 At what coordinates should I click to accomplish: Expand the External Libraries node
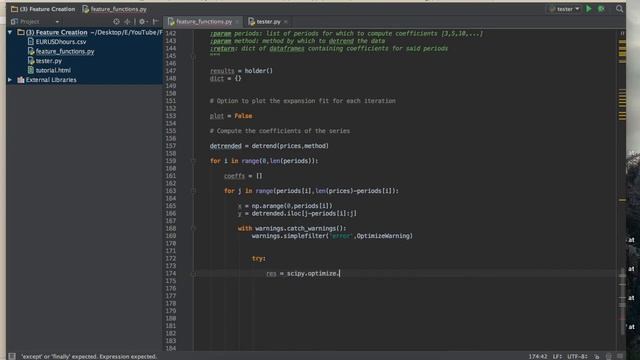(x=10, y=80)
